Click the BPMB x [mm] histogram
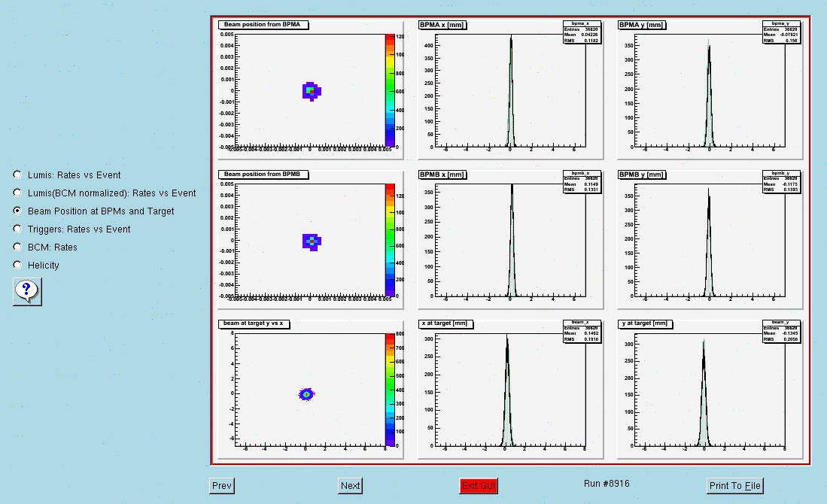 coord(510,240)
